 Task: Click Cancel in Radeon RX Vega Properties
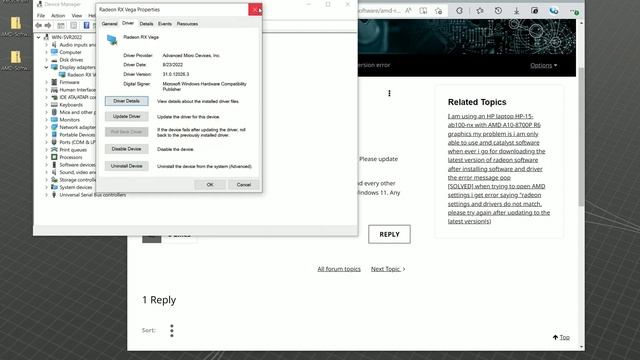244,184
